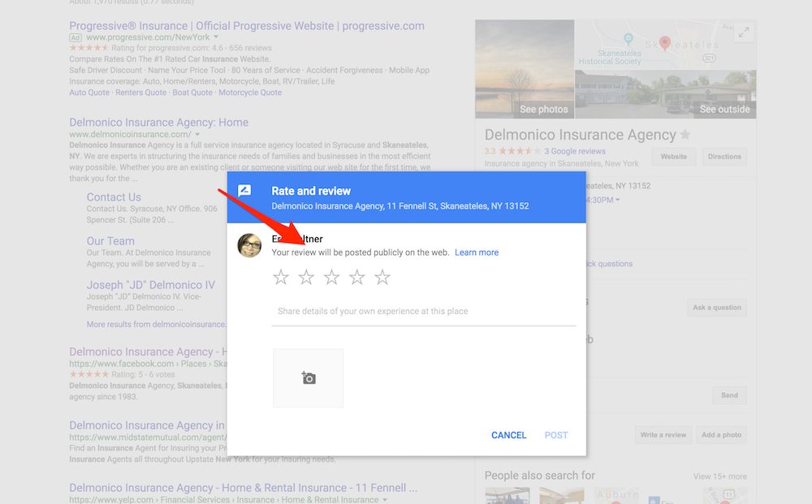Click the red map location pin

click(x=665, y=43)
